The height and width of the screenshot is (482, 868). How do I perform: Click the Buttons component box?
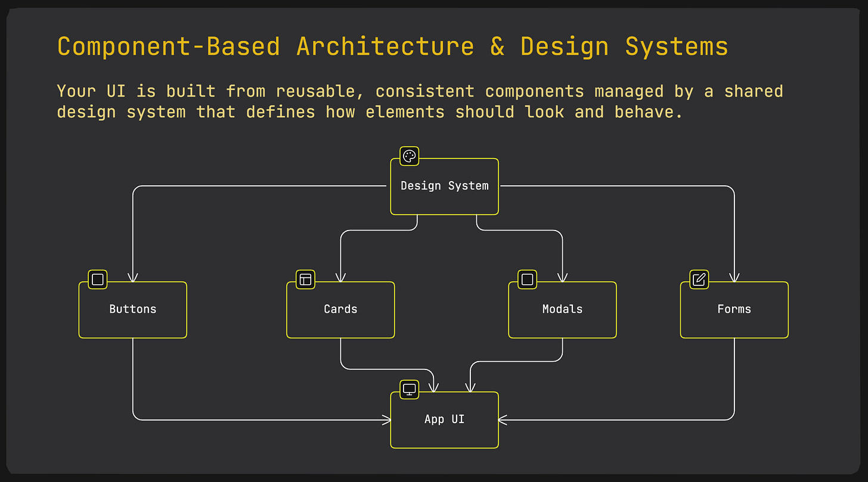coord(132,309)
